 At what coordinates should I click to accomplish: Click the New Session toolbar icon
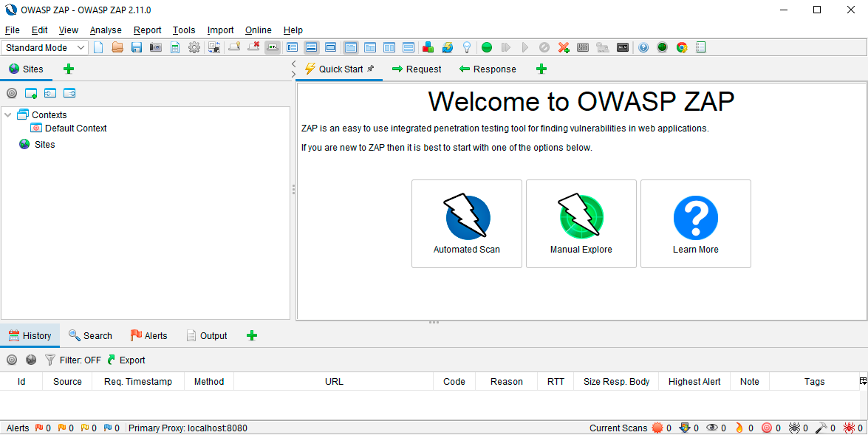98,47
